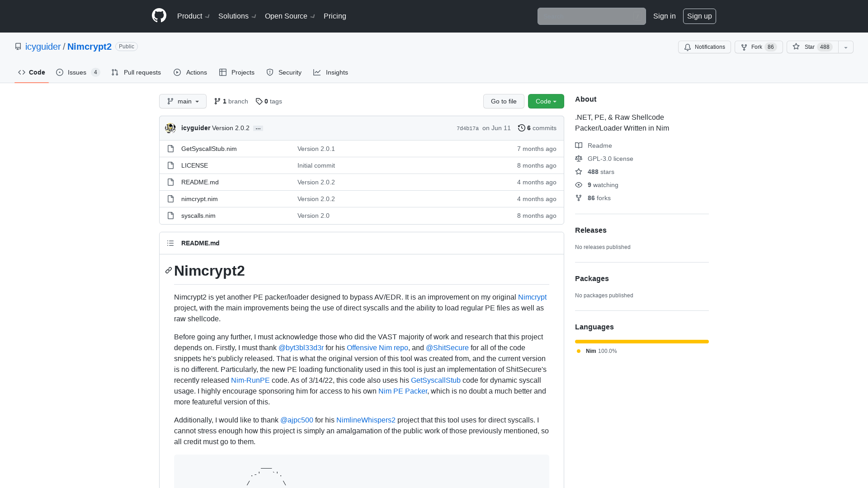This screenshot has height=488, width=868.
Task: Click the book icon beside Readme
Action: (579, 145)
